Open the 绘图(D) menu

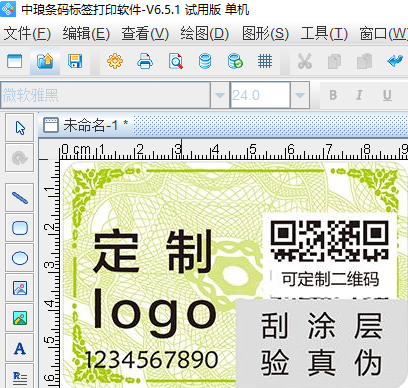(x=205, y=34)
